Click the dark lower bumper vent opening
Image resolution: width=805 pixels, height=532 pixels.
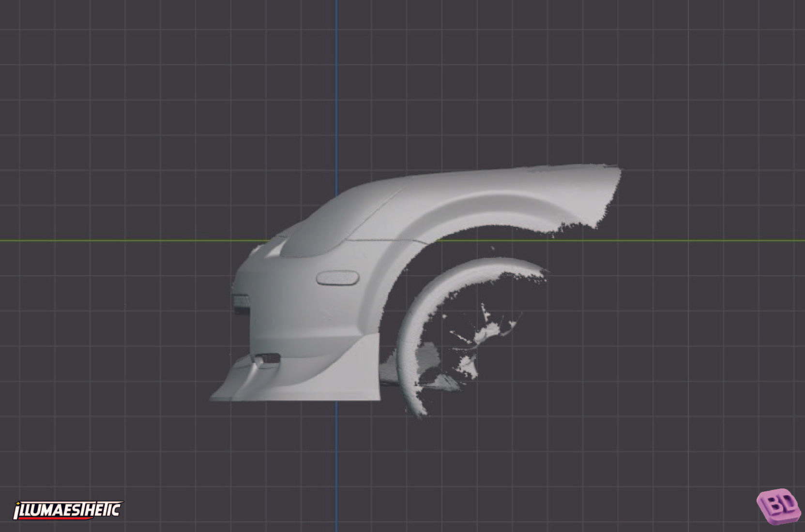click(x=268, y=359)
